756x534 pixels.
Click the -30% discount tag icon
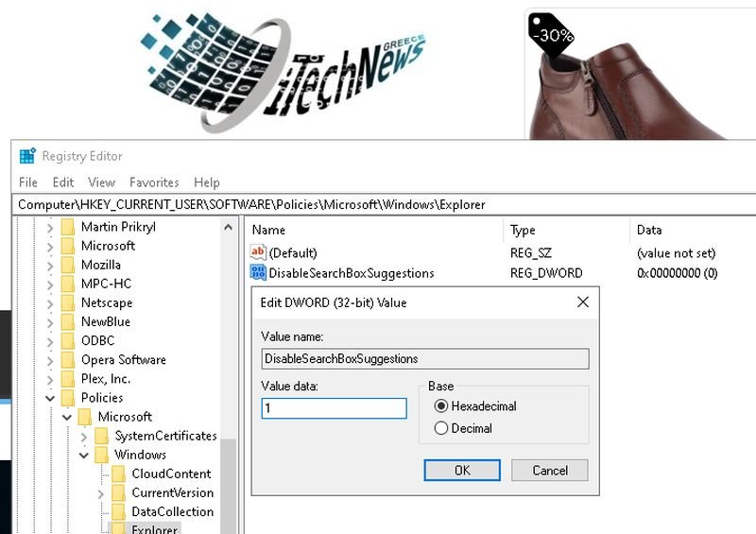551,35
